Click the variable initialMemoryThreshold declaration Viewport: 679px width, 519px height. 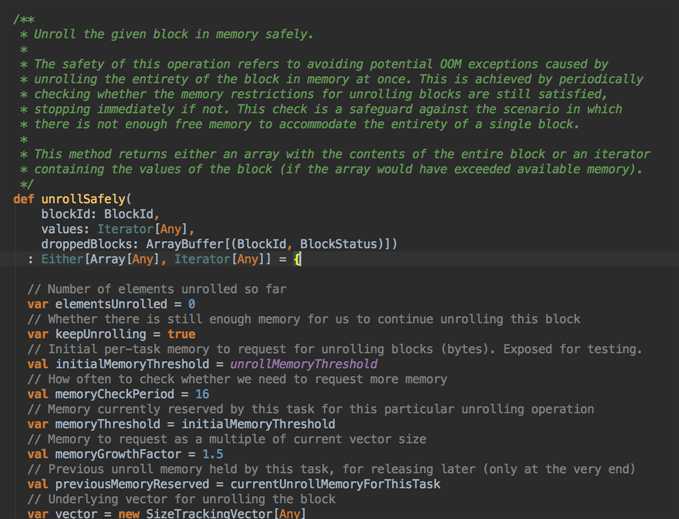[x=132, y=364]
